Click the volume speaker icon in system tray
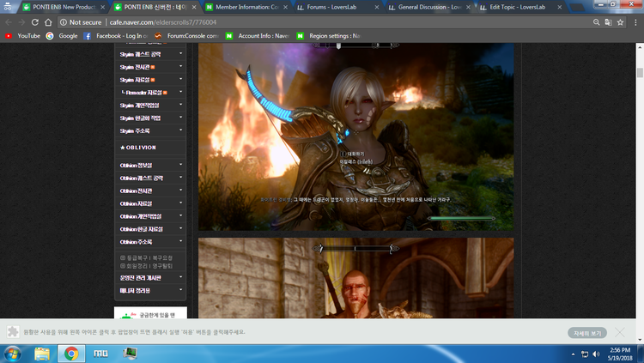The image size is (644, 363). coord(597,354)
